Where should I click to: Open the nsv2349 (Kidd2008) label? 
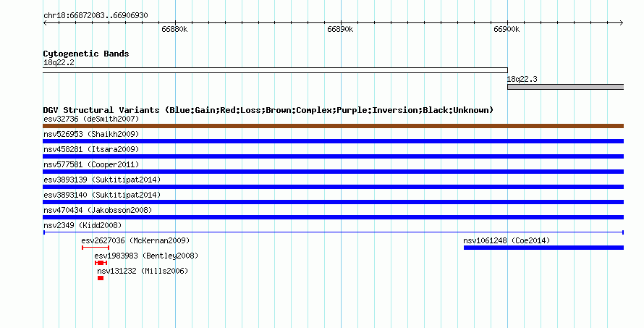coord(82,225)
